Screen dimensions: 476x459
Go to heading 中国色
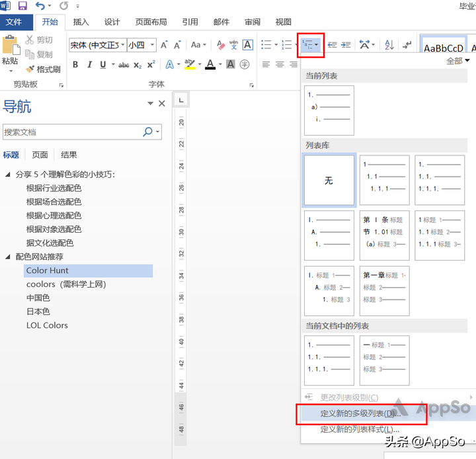(38, 298)
